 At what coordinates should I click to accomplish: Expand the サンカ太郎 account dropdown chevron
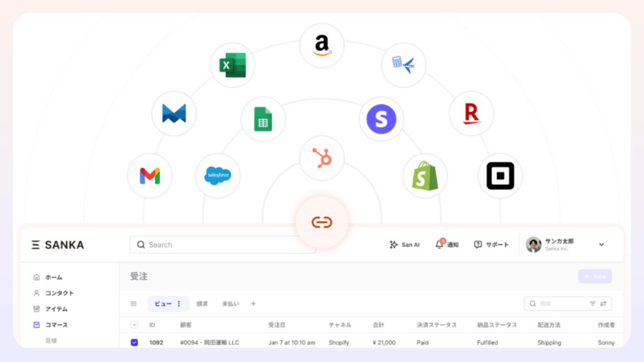[x=601, y=244]
